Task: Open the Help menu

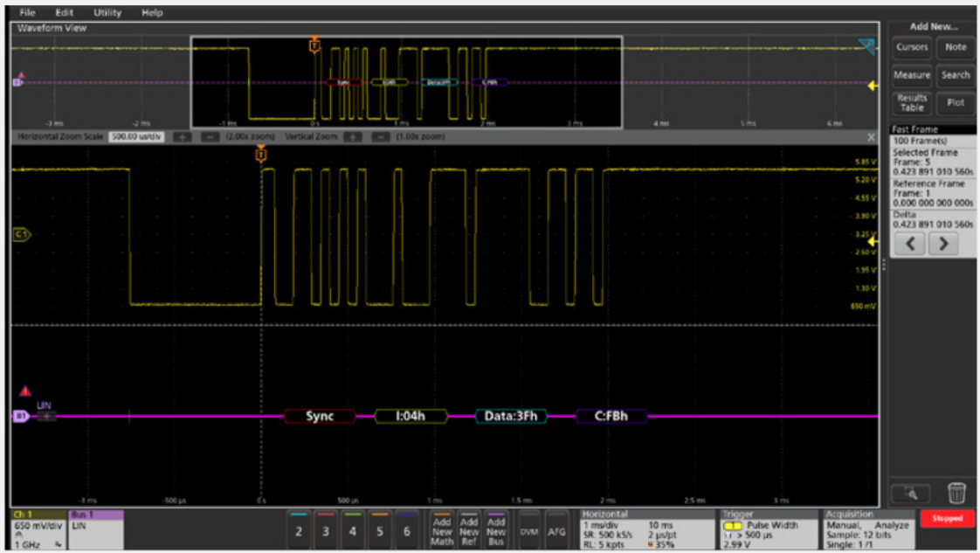Action: [152, 12]
